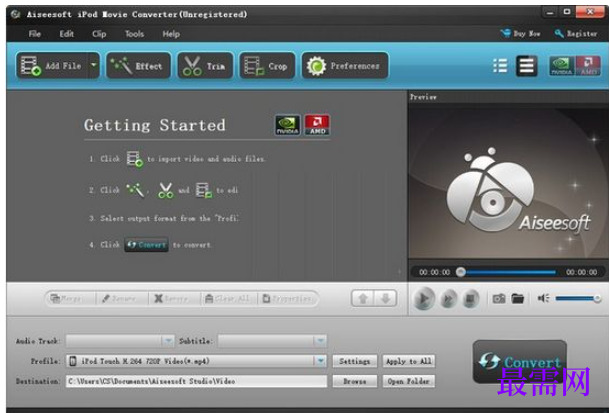609x413 pixels.
Task: Click the large Convert button
Action: 520,362
